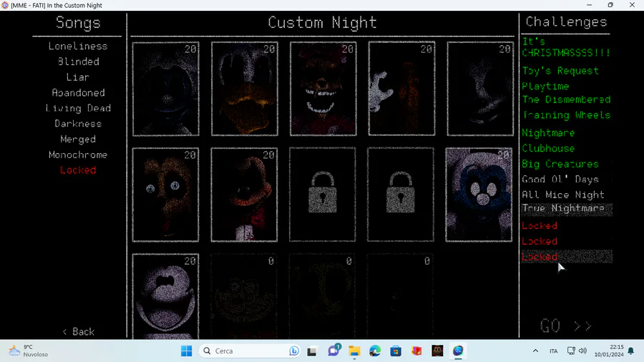This screenshot has height=362, width=644.
Task: Select the Training Wheels challenge
Action: coord(567,115)
